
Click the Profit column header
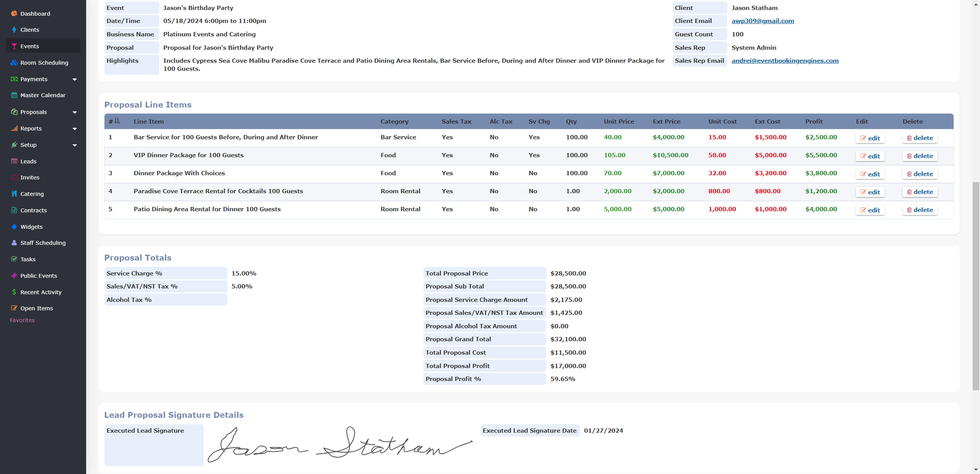(814, 121)
